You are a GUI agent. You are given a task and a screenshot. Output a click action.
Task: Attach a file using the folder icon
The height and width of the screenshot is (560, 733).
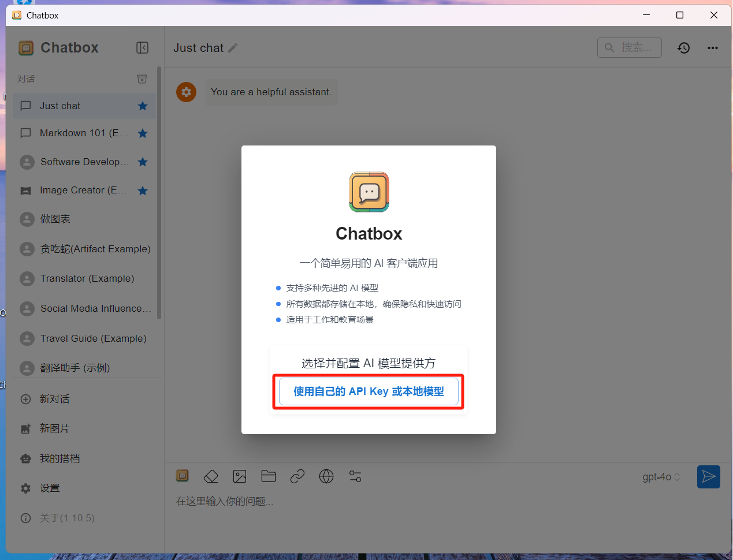pos(269,476)
